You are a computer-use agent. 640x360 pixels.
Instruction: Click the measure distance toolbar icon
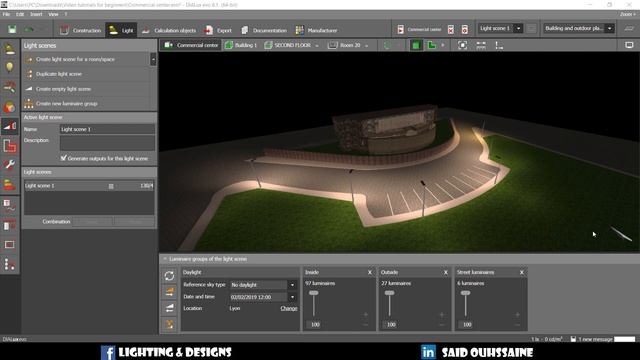click(481, 45)
